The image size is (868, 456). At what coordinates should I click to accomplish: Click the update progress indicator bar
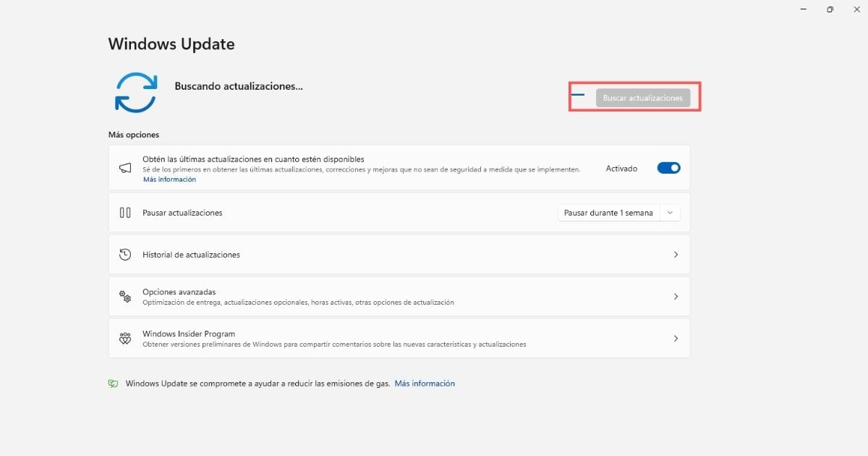(x=578, y=95)
